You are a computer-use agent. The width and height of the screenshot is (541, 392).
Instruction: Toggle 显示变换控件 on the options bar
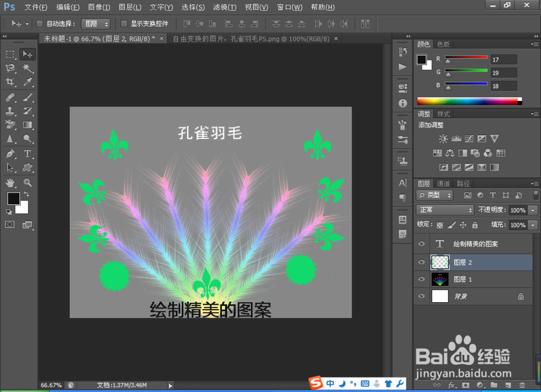tap(124, 23)
